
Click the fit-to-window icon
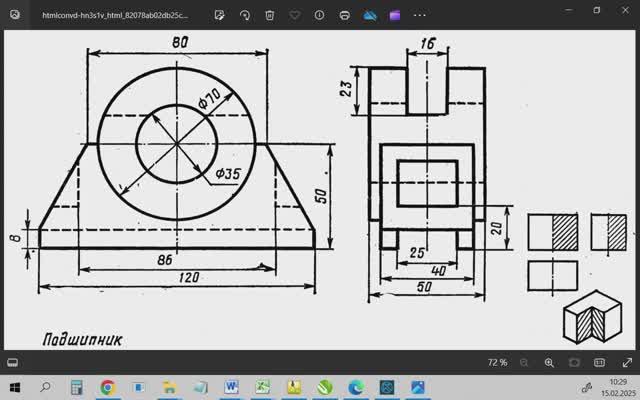[574, 362]
